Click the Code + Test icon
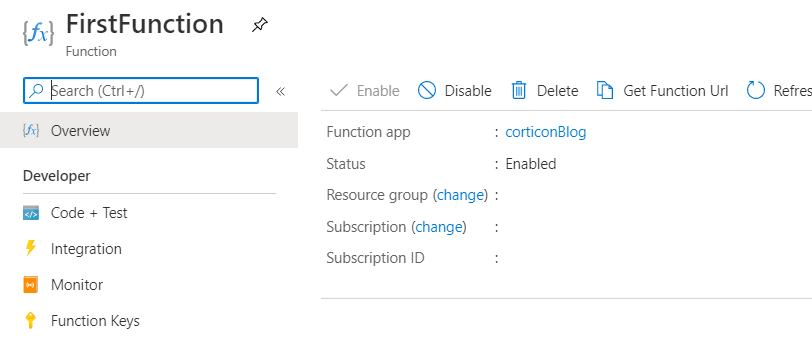This screenshot has height=362, width=812. pos(31,213)
